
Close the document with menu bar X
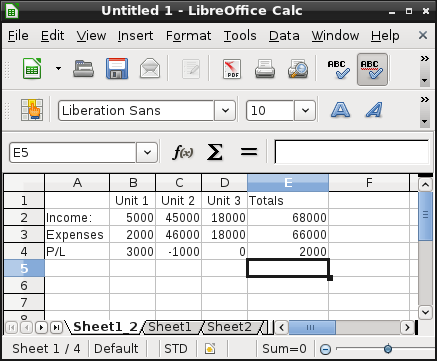tap(423, 35)
